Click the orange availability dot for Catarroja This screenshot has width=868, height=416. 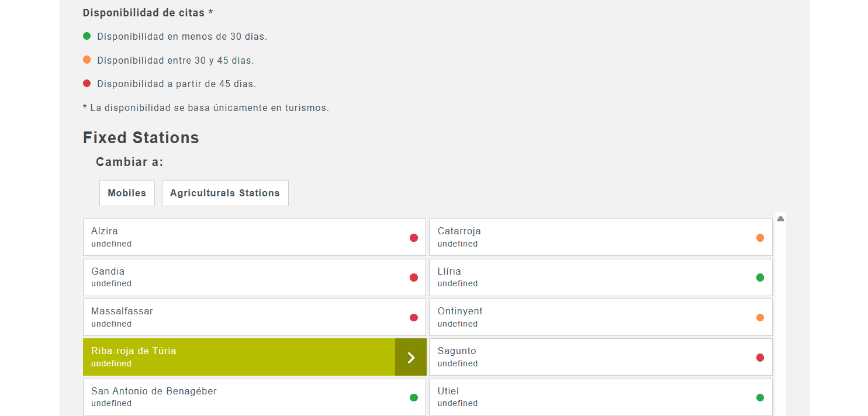(x=760, y=238)
